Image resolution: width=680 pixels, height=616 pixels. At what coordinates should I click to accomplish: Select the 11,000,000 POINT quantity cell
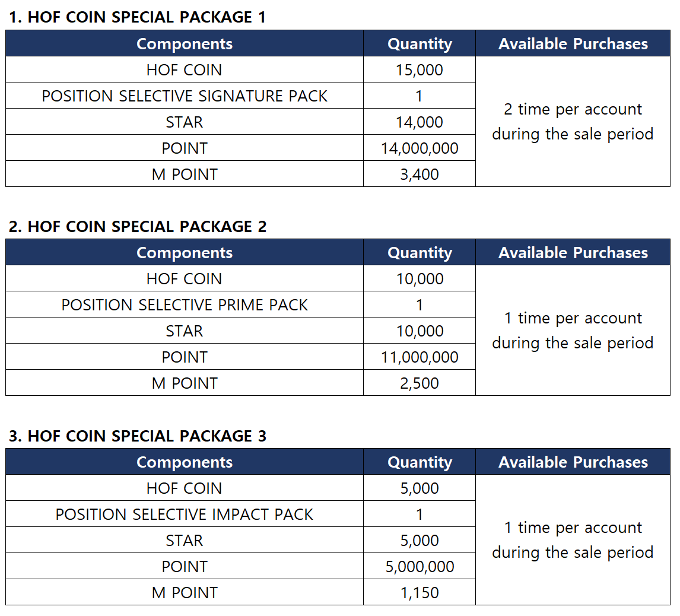coord(420,357)
